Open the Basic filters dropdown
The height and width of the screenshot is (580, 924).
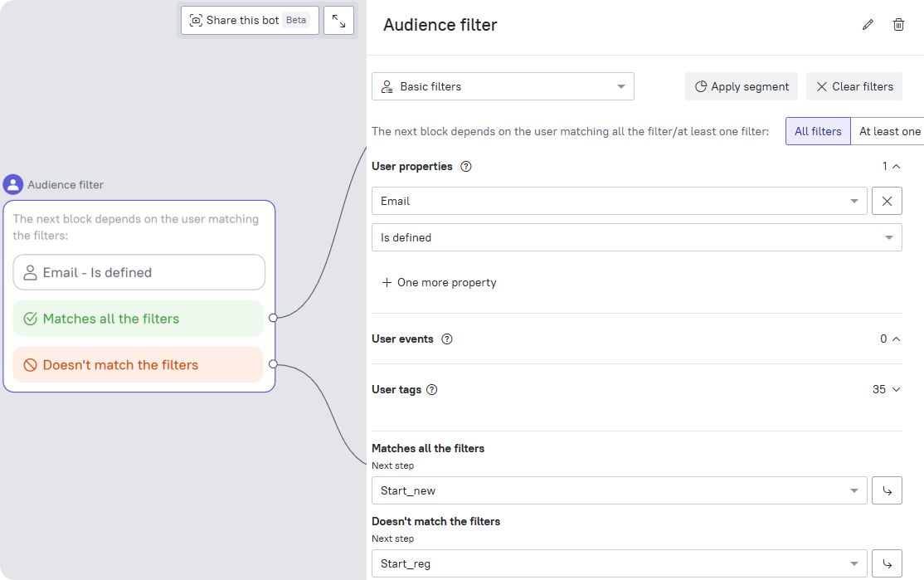(x=503, y=86)
